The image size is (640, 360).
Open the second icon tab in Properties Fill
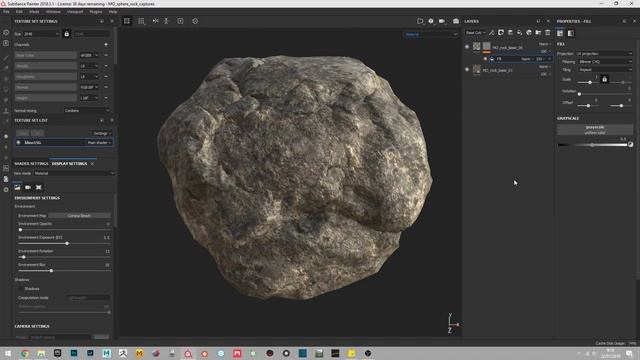pyautogui.click(x=571, y=33)
